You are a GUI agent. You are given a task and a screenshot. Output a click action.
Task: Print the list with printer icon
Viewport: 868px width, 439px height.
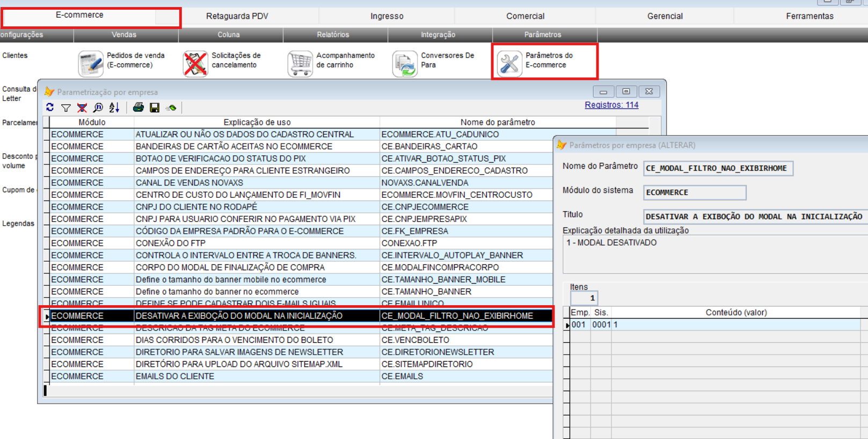(x=138, y=107)
